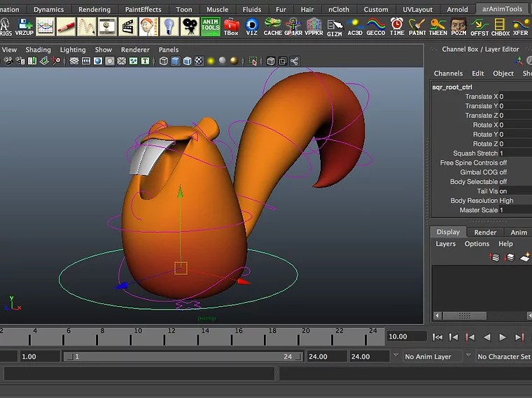Image resolution: width=532 pixels, height=398 pixels.
Task: Go to start of playback range
Action: click(437, 337)
